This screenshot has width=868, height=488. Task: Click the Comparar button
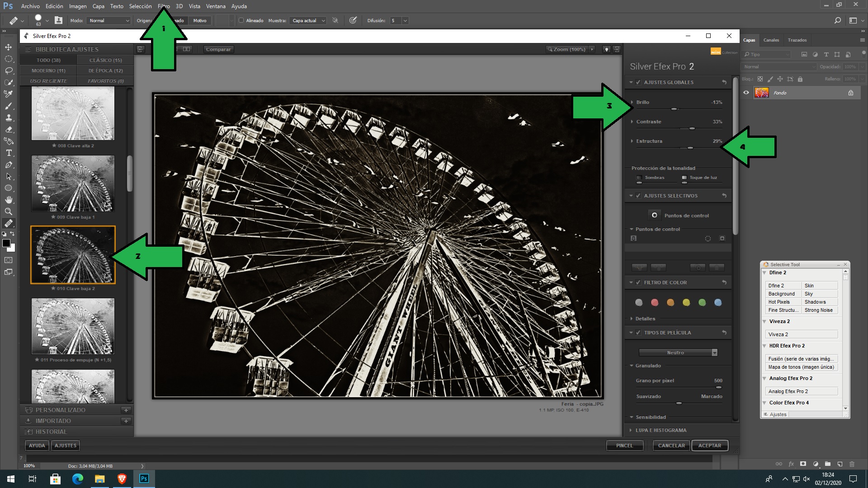pyautogui.click(x=217, y=49)
